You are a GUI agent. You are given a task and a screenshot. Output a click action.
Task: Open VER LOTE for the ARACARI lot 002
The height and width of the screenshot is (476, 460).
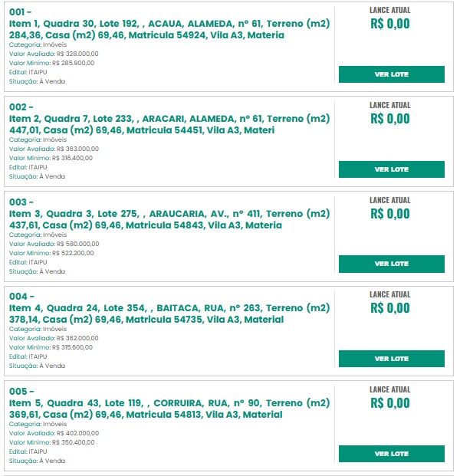tap(391, 169)
